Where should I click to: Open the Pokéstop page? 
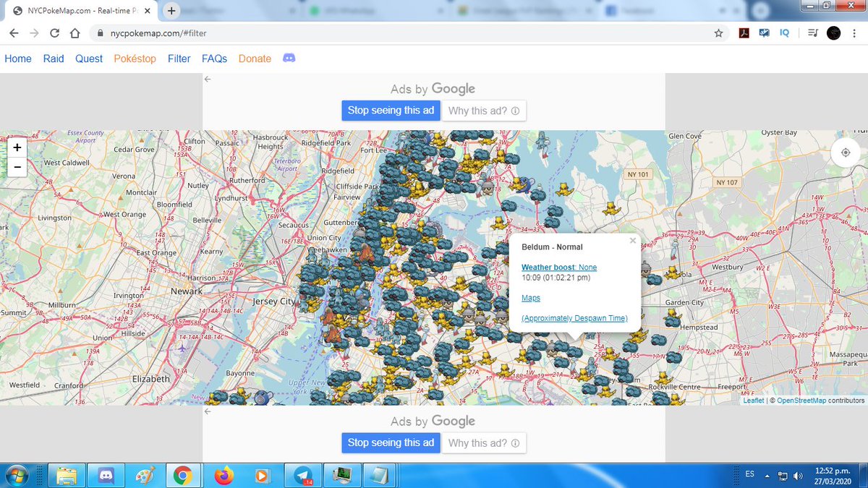point(135,59)
